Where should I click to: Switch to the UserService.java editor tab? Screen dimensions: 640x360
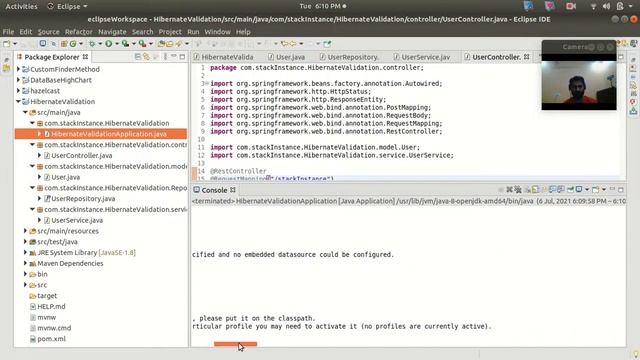422,57
